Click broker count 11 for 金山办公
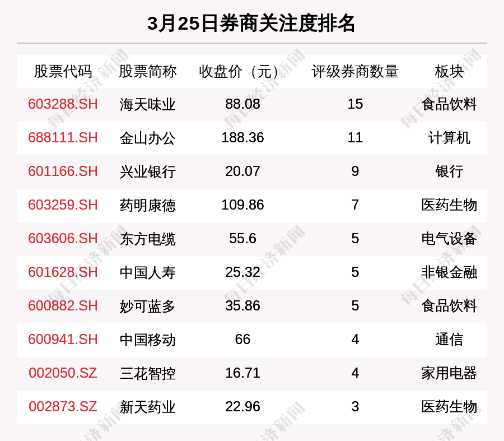The height and width of the screenshot is (441, 504). (355, 138)
